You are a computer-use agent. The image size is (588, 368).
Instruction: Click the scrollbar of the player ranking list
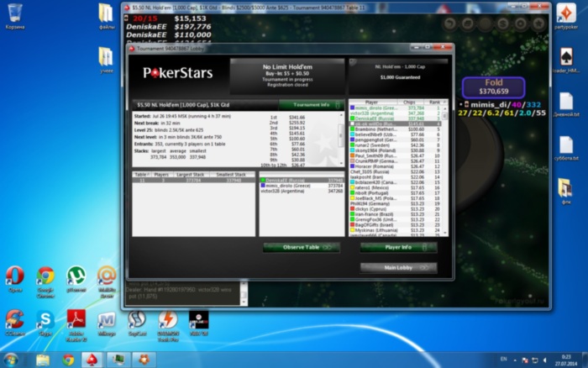click(445, 171)
